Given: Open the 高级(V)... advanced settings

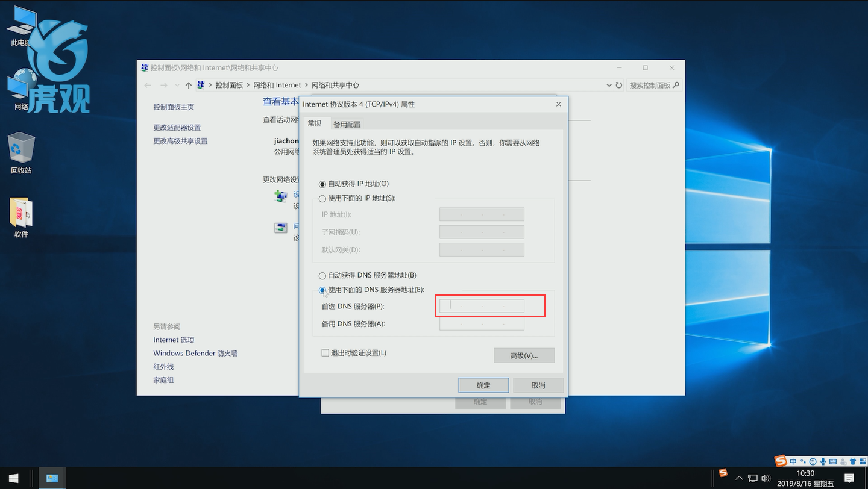Looking at the screenshot, I should [524, 355].
